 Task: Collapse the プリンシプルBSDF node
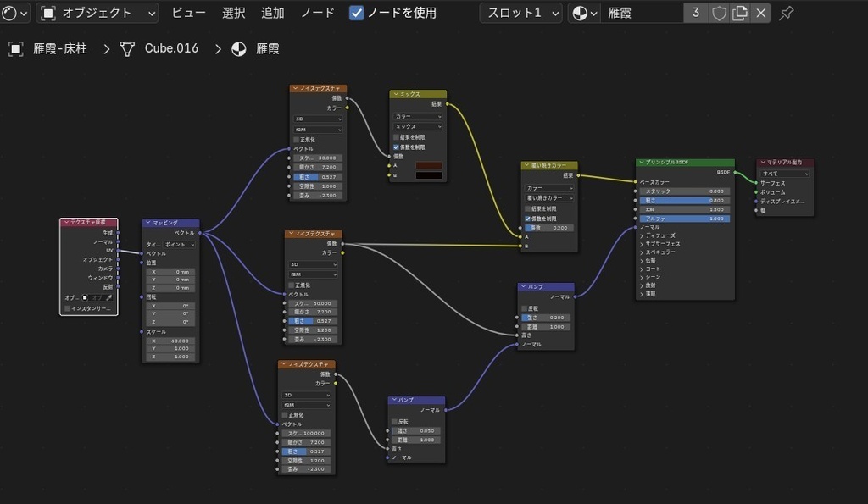tap(642, 162)
